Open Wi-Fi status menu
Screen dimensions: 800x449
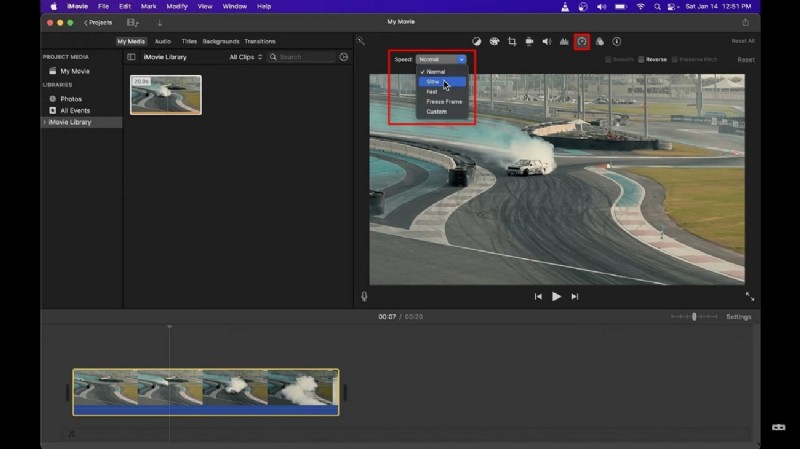pyautogui.click(x=641, y=7)
